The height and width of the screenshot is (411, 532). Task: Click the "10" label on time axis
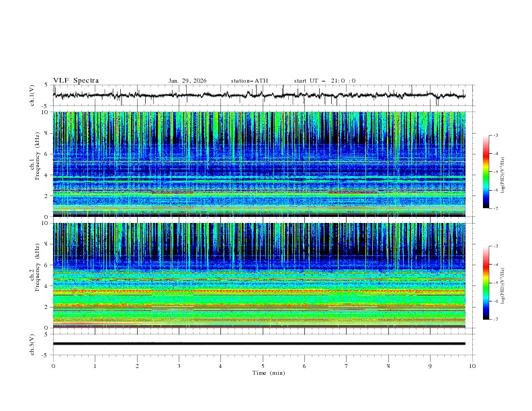click(472, 366)
